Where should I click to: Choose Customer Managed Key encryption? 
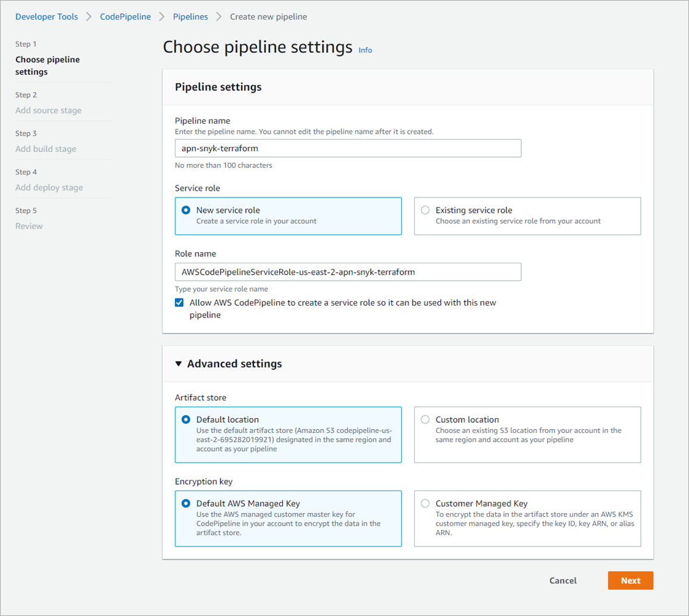coord(425,503)
